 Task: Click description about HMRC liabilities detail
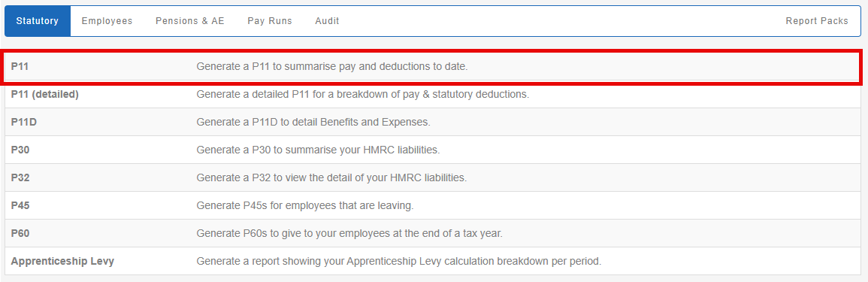click(331, 177)
